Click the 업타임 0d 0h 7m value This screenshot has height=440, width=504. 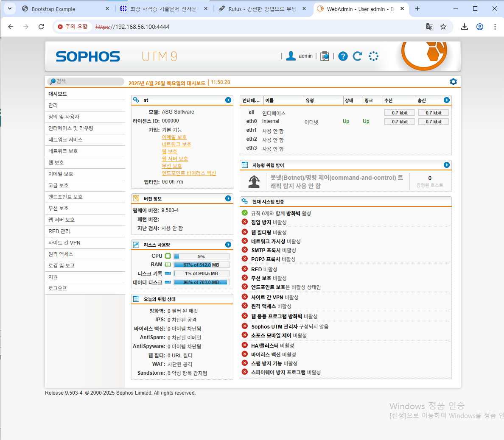(x=172, y=182)
